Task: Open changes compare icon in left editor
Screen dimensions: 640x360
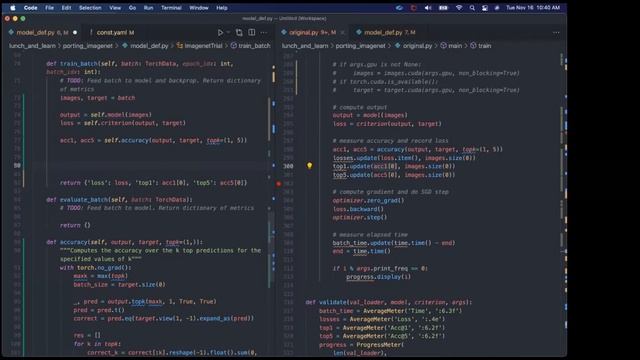Action: [239, 32]
